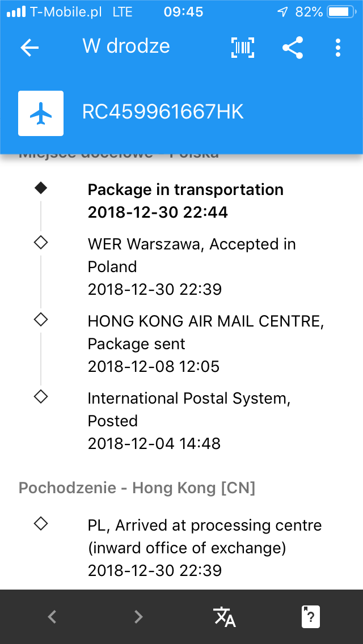The width and height of the screenshot is (363, 644).
Task: Tap the translate icon in bottom bar
Action: pos(225,617)
